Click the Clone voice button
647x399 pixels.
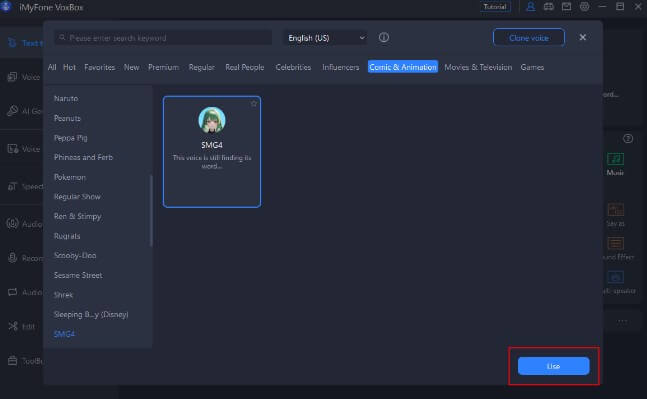tap(529, 38)
